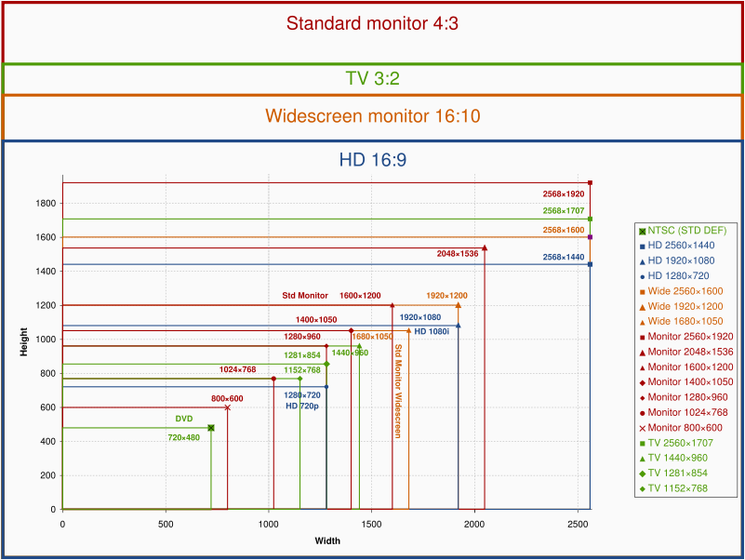Screen dimensions: 745x560
Task: Click the 'HD 16:9' chart title
Action: tap(372, 160)
